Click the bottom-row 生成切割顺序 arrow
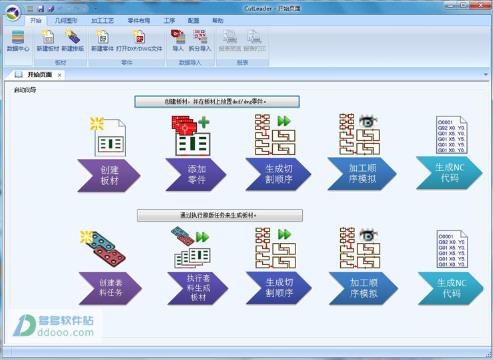Image resolution: width=493 pixels, height=360 pixels. [279, 288]
